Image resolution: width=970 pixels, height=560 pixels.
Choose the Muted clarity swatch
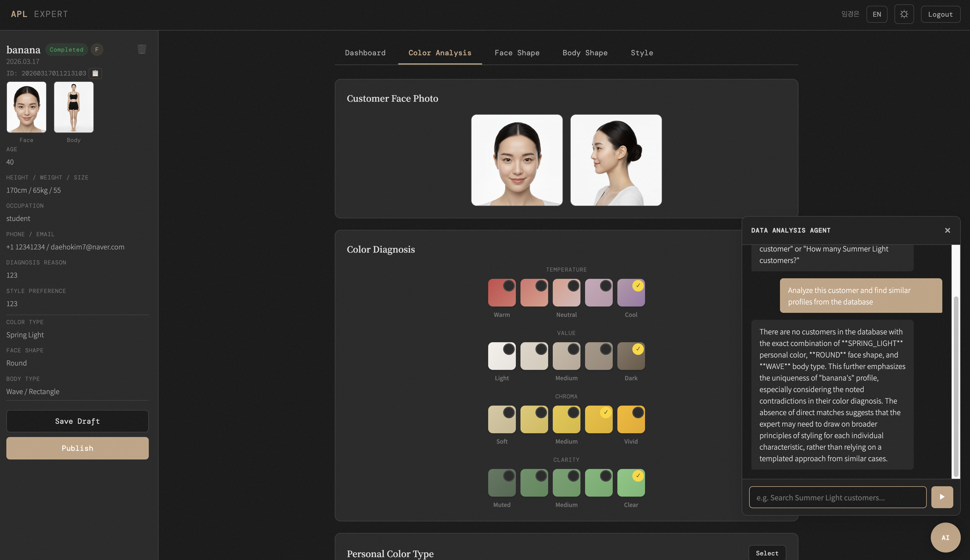click(501, 483)
